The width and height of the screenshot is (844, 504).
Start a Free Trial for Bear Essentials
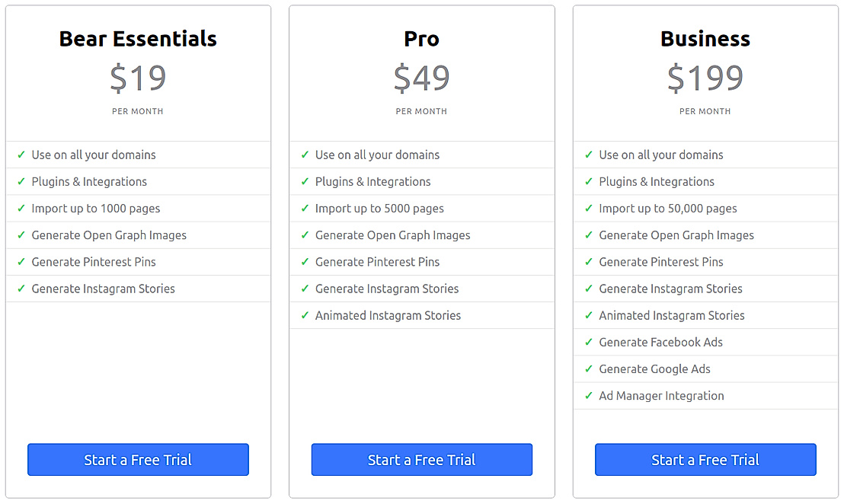[138, 459]
